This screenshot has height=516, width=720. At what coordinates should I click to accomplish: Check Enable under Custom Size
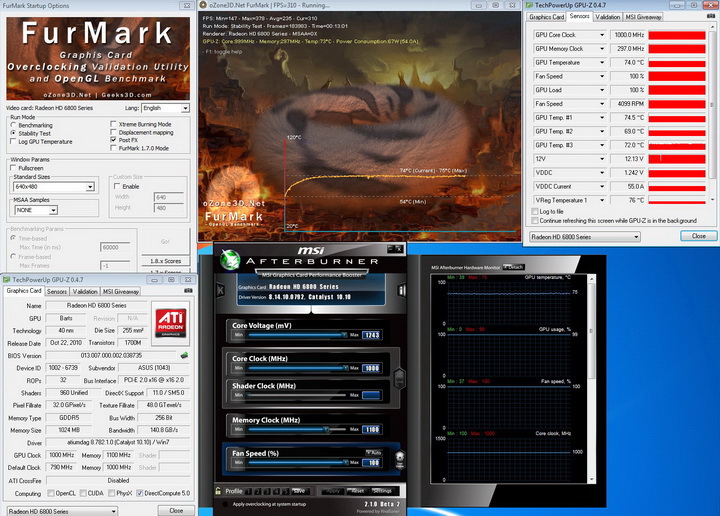pyautogui.click(x=117, y=186)
